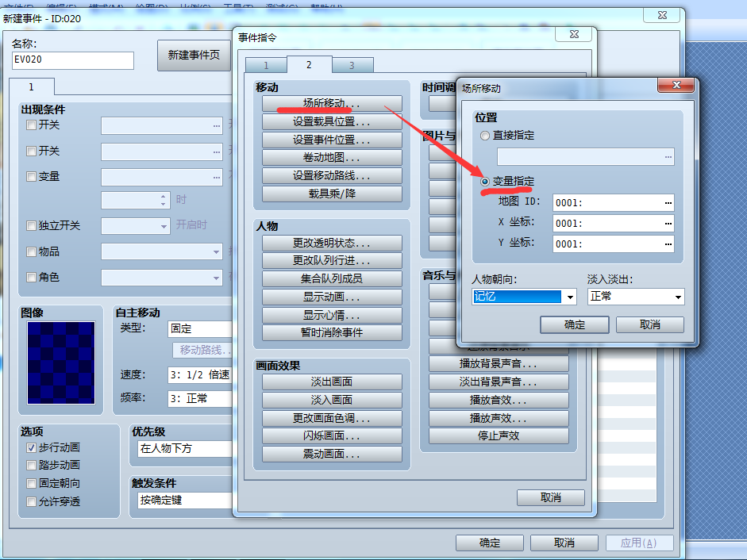Close the 事件指令 window
747x560 pixels.
click(574, 34)
